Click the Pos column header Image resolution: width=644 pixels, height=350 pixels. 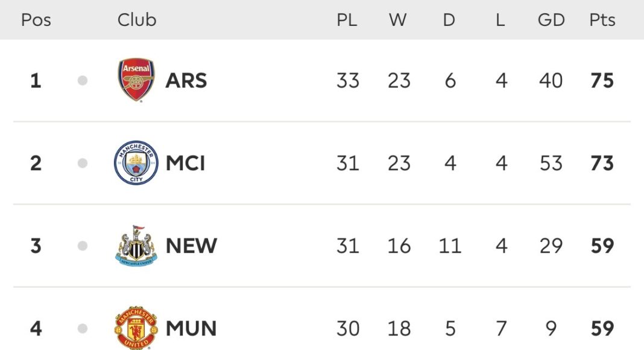click(36, 20)
